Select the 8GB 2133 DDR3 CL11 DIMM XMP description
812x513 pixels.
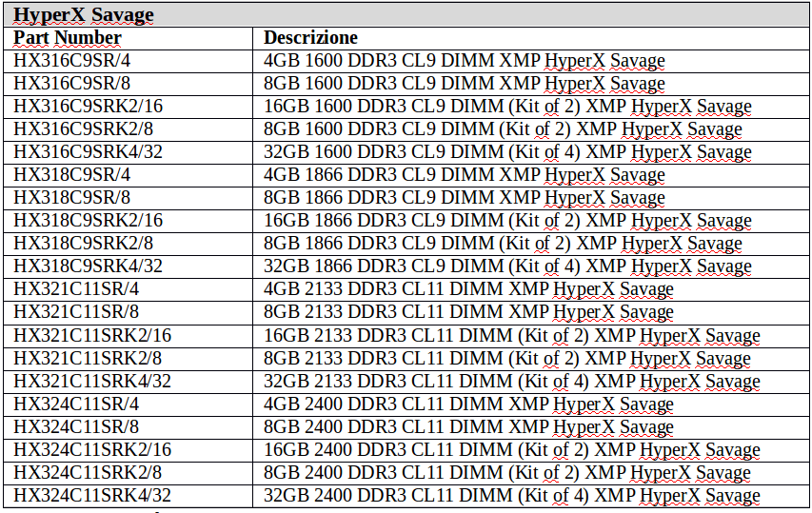point(468,312)
